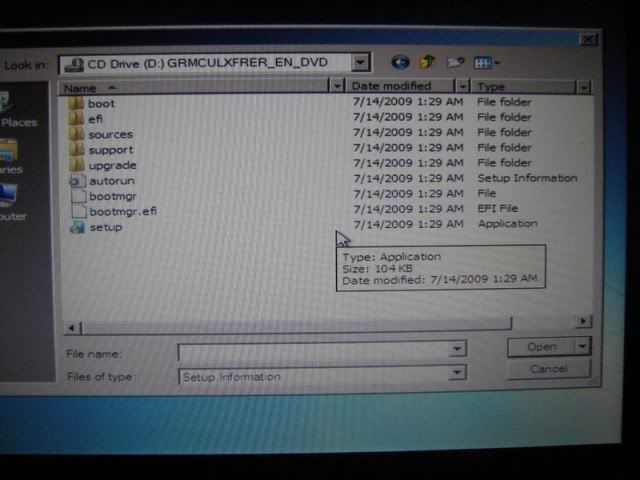Select the support folder
640x480 pixels.
point(110,150)
